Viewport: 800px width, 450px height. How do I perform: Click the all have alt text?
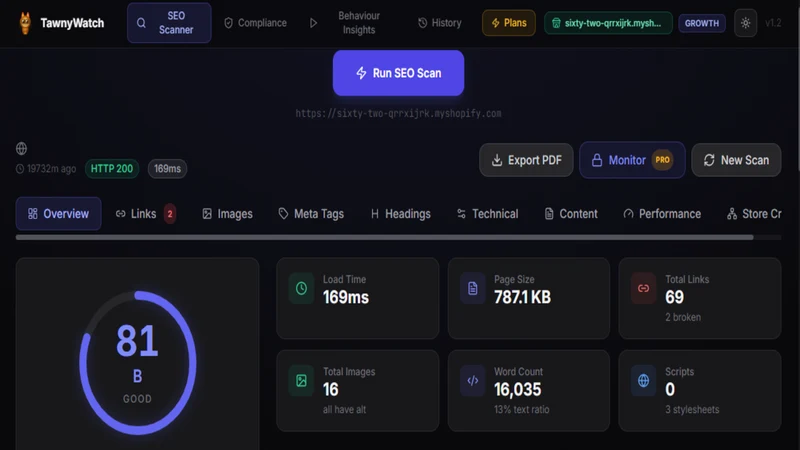pyautogui.click(x=344, y=410)
